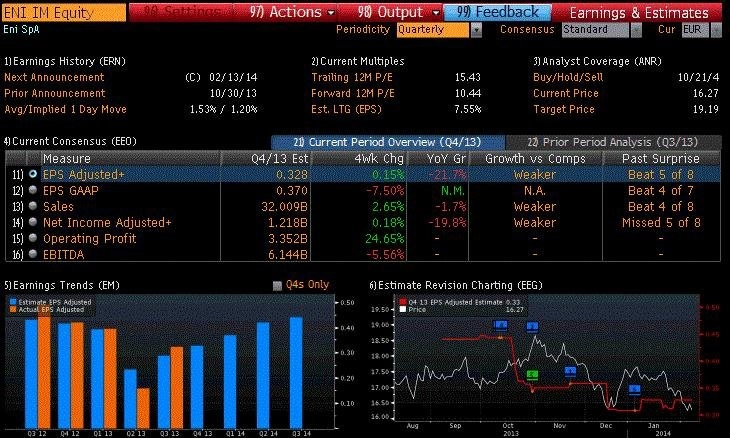730x438 pixels.
Task: Click the YoY Gr column header
Action: click(x=438, y=159)
